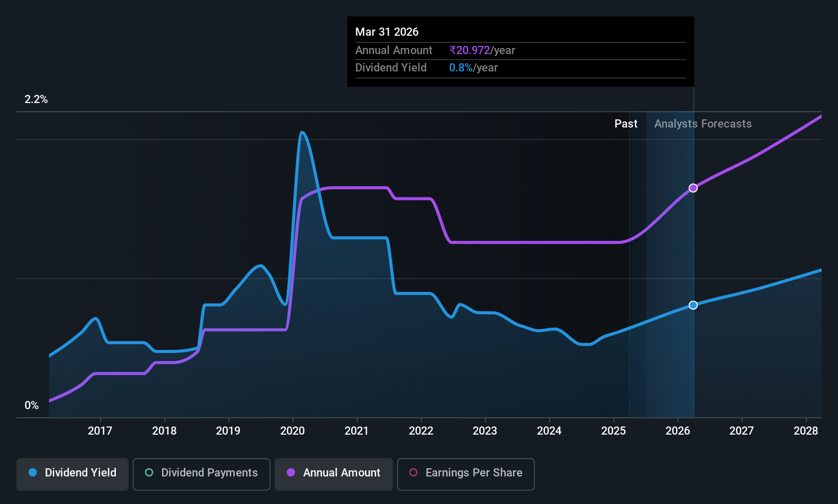Image resolution: width=838 pixels, height=504 pixels.
Task: Click the Mar 31 2026 tooltip date
Action: point(387,32)
